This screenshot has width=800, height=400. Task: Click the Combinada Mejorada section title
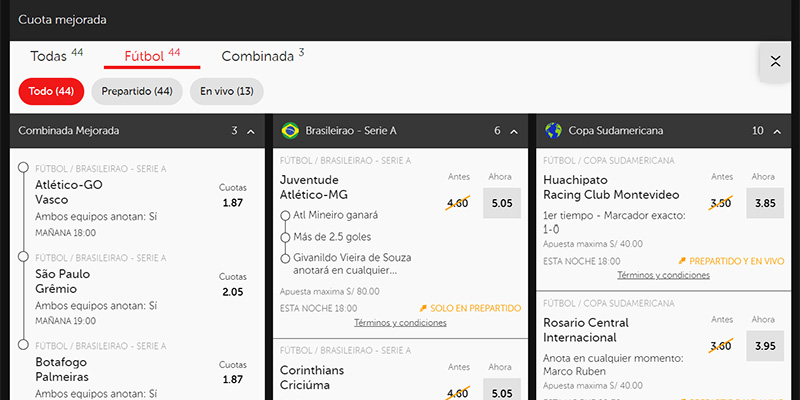[69, 131]
